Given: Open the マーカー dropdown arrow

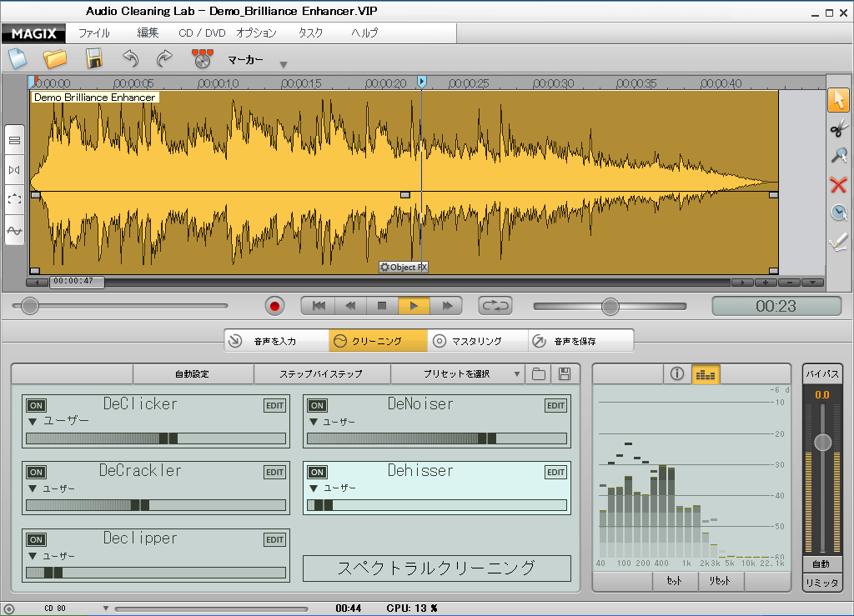Looking at the screenshot, I should click(x=284, y=65).
